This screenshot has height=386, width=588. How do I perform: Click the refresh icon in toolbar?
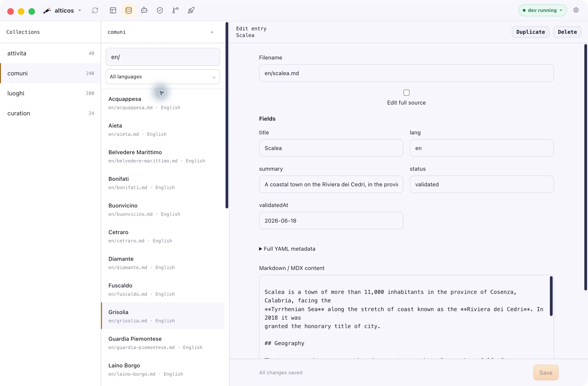(x=95, y=10)
